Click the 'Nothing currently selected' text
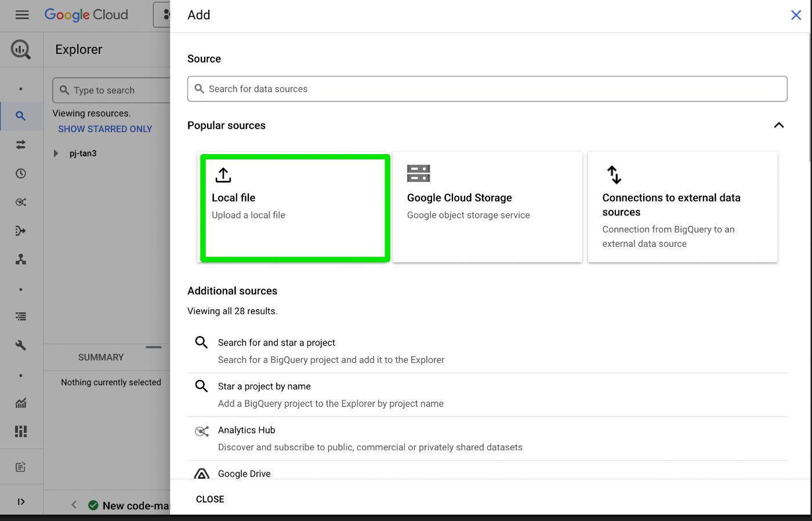 (111, 382)
